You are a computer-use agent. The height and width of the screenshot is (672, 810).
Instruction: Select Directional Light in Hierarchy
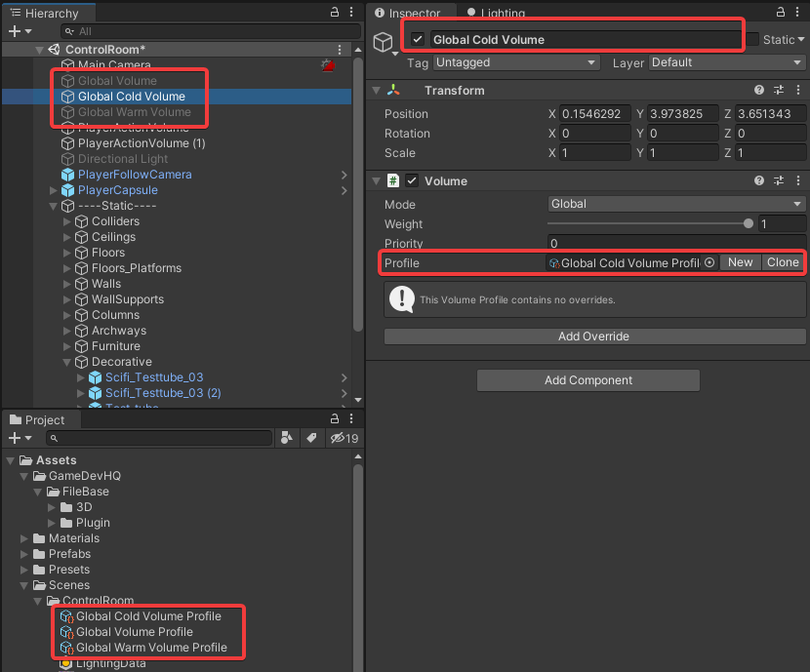(x=122, y=159)
